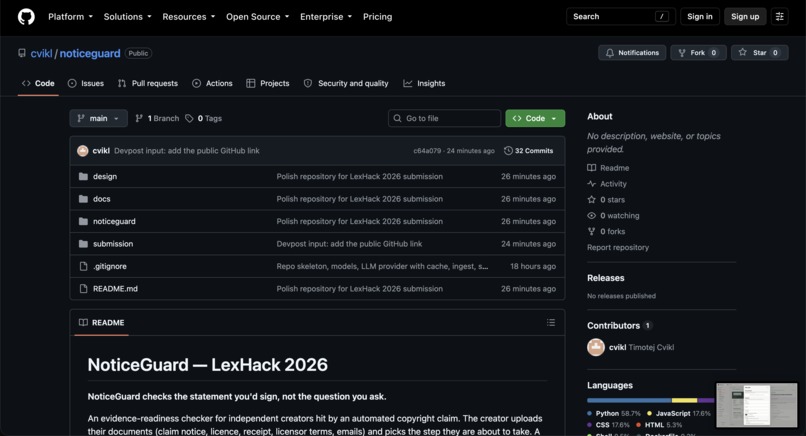Click the Search input field

point(620,16)
